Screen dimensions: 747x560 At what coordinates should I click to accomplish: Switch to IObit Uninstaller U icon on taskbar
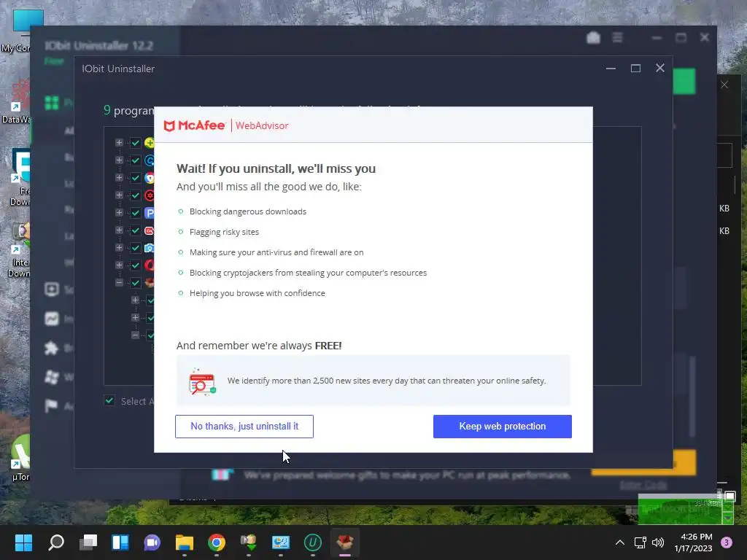point(312,542)
